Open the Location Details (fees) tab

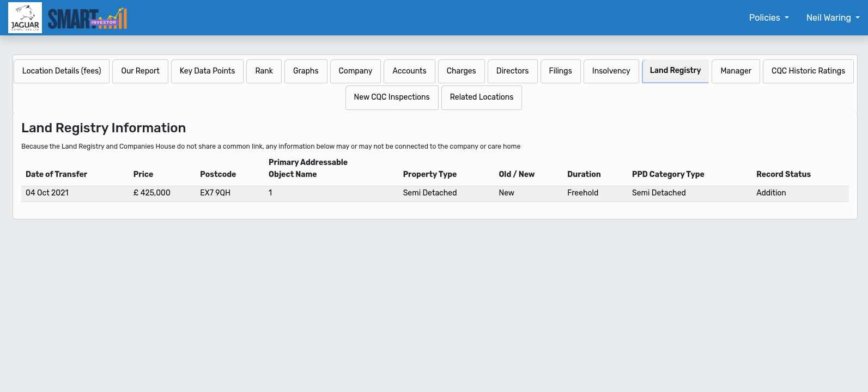tap(62, 71)
